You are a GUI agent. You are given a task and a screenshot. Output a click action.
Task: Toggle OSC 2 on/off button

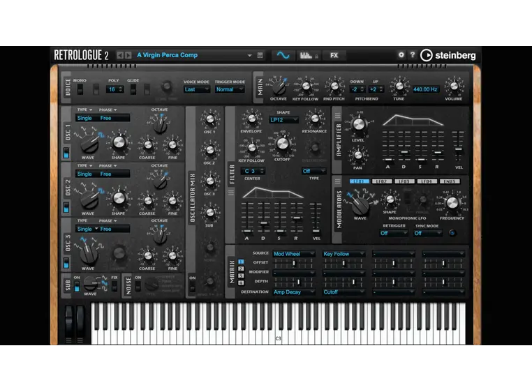click(66, 208)
